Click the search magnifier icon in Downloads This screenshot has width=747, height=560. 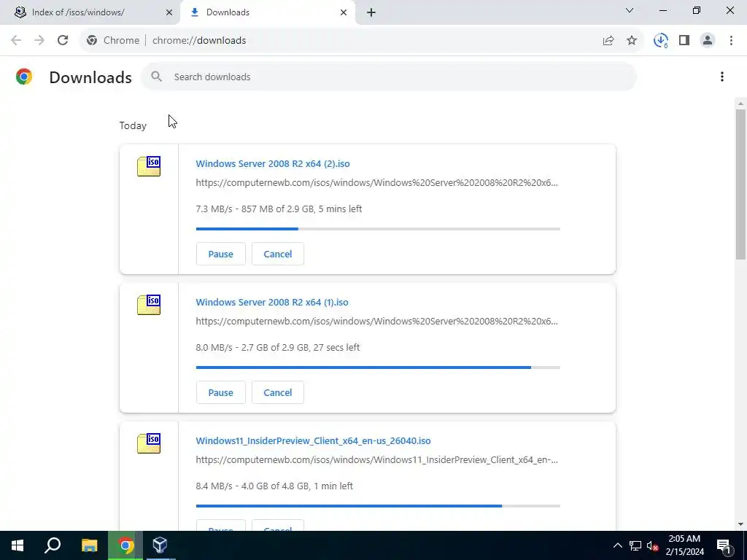[156, 76]
